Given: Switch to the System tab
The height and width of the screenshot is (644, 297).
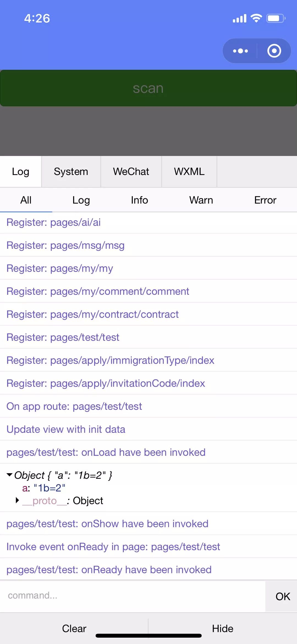Looking at the screenshot, I should click(71, 172).
